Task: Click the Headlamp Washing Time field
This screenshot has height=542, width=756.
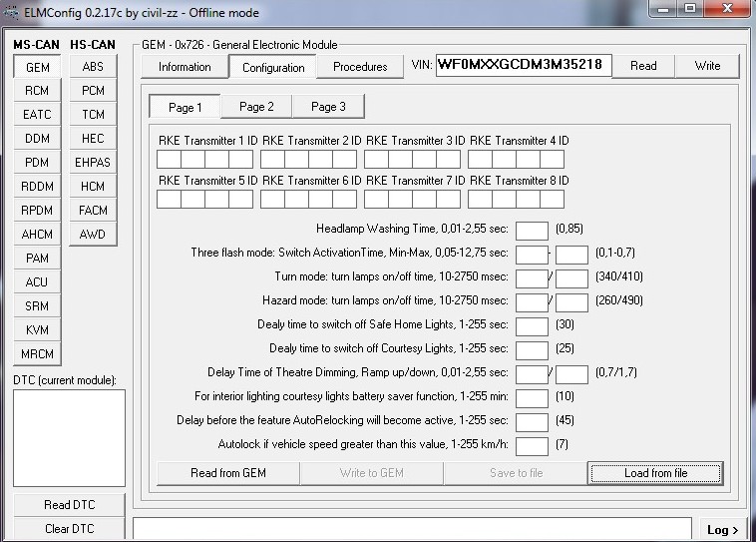Action: (x=532, y=232)
